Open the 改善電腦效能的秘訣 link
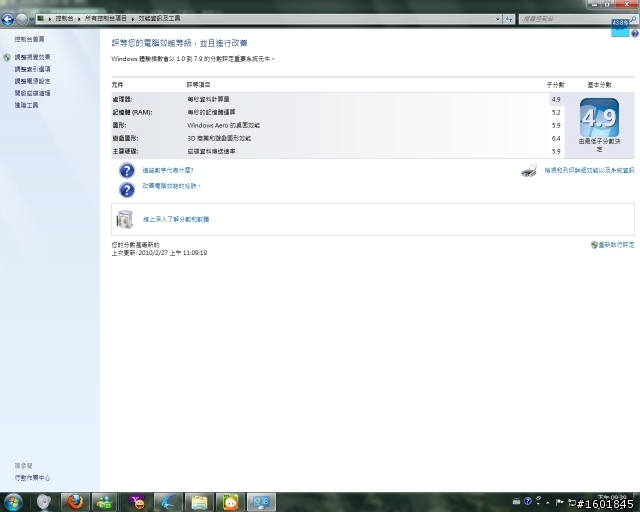The width and height of the screenshot is (640, 512). click(x=171, y=186)
